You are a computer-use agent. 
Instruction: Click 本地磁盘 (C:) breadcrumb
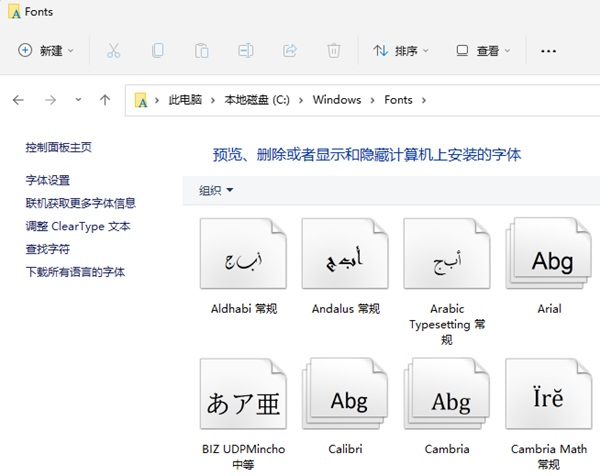point(257,100)
